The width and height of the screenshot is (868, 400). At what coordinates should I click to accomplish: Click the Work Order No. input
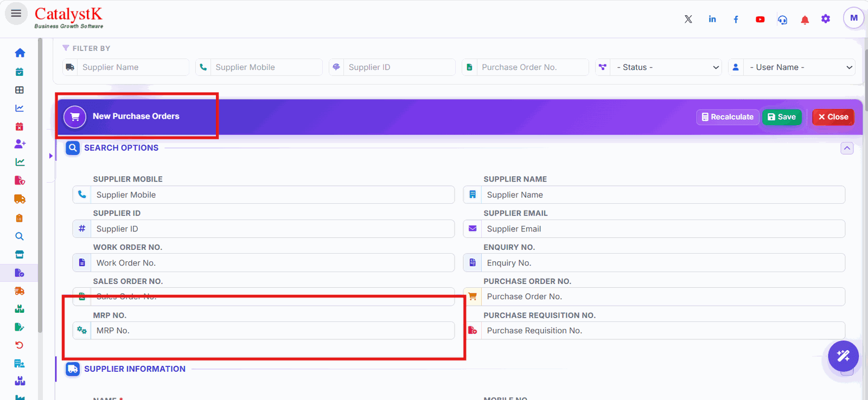264,263
